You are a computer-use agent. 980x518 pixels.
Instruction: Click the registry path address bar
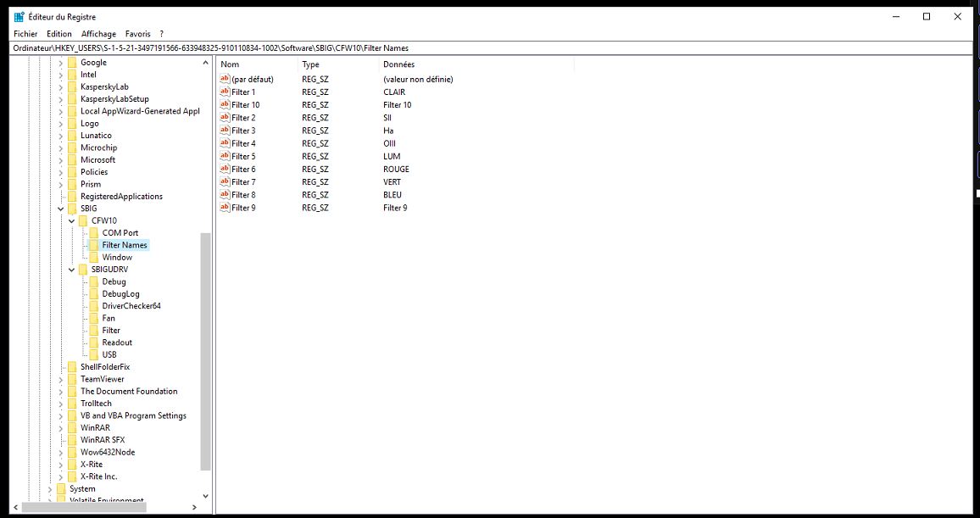pos(424,48)
